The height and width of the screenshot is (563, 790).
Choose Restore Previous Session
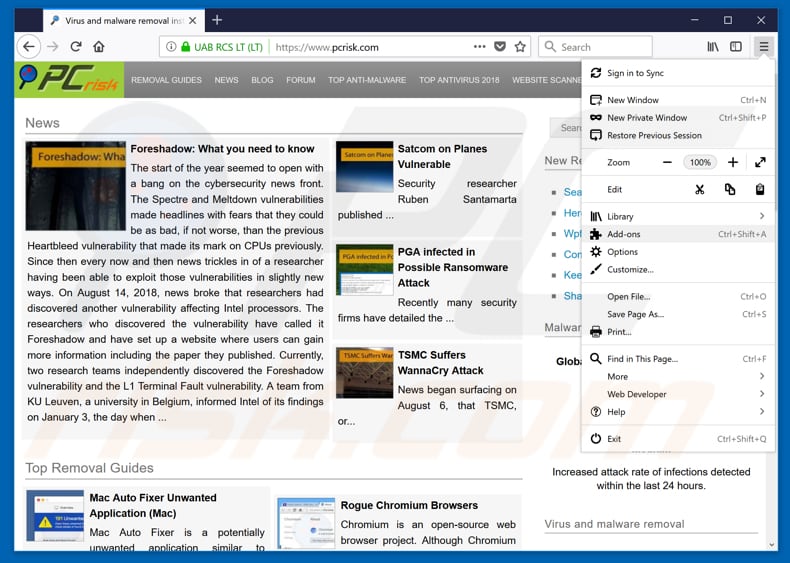[678, 135]
